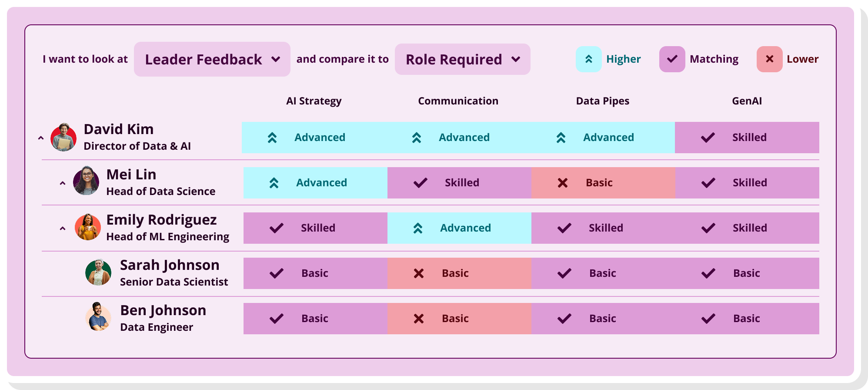Click the Sarah Johnson name link

click(x=170, y=265)
